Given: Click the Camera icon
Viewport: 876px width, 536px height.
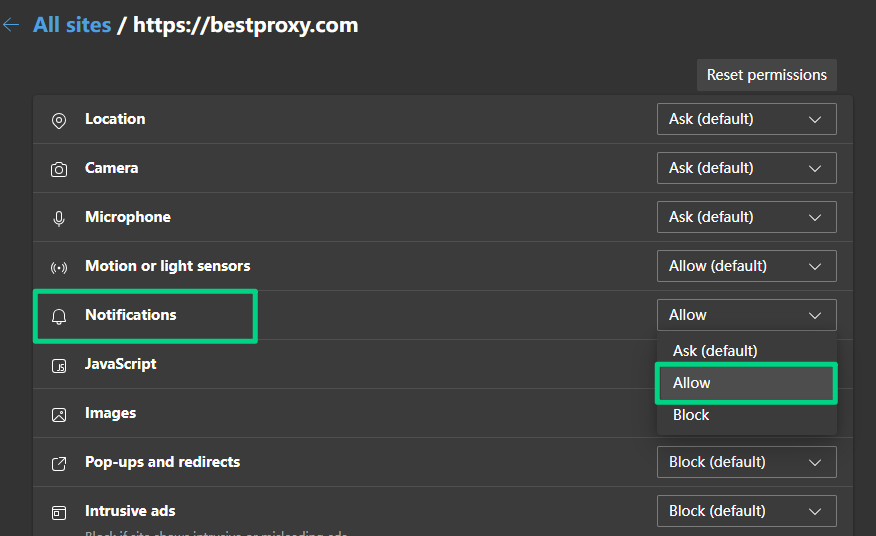Looking at the screenshot, I should click(x=59, y=169).
